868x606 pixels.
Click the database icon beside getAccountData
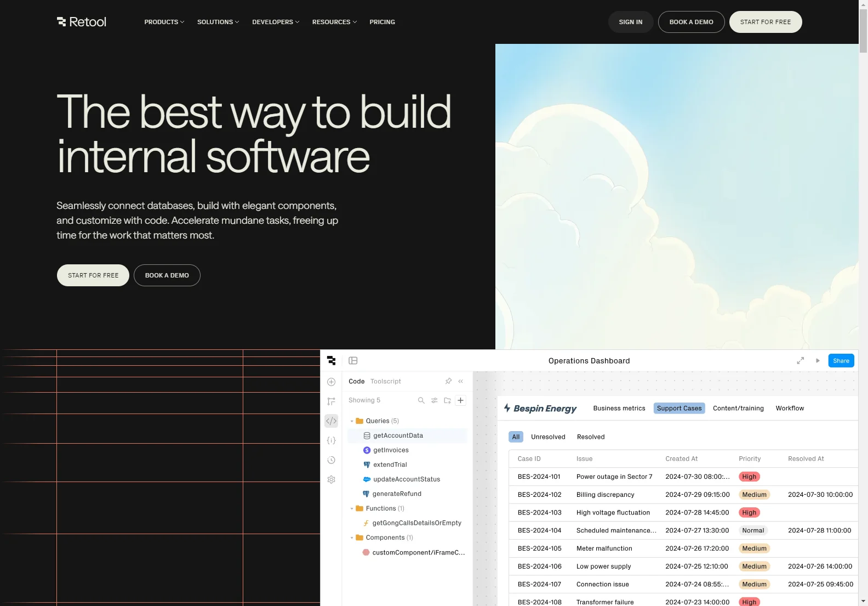[367, 435]
